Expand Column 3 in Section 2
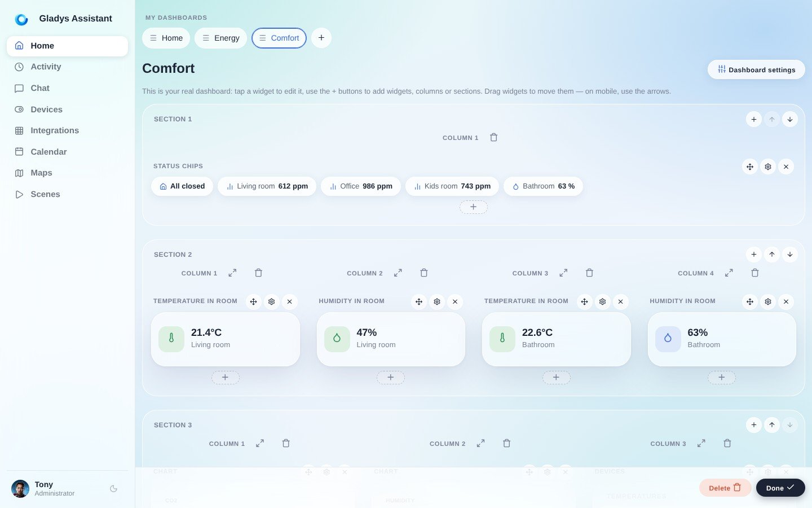Image resolution: width=812 pixels, height=508 pixels. (563, 273)
